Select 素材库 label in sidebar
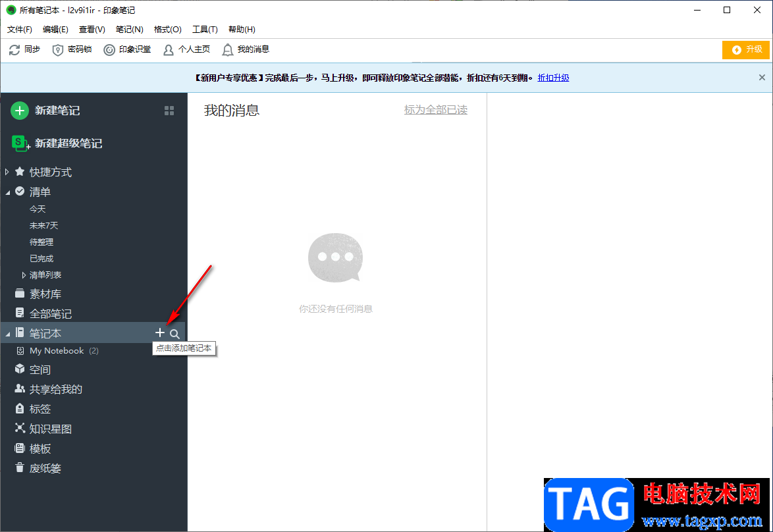Screen dimensions: 773x532 [x=45, y=294]
